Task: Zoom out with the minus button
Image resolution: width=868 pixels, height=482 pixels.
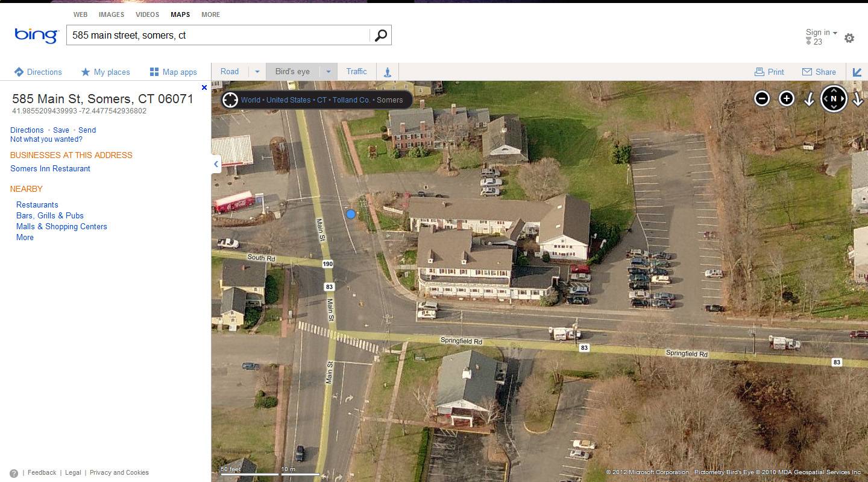Action: 763,98
